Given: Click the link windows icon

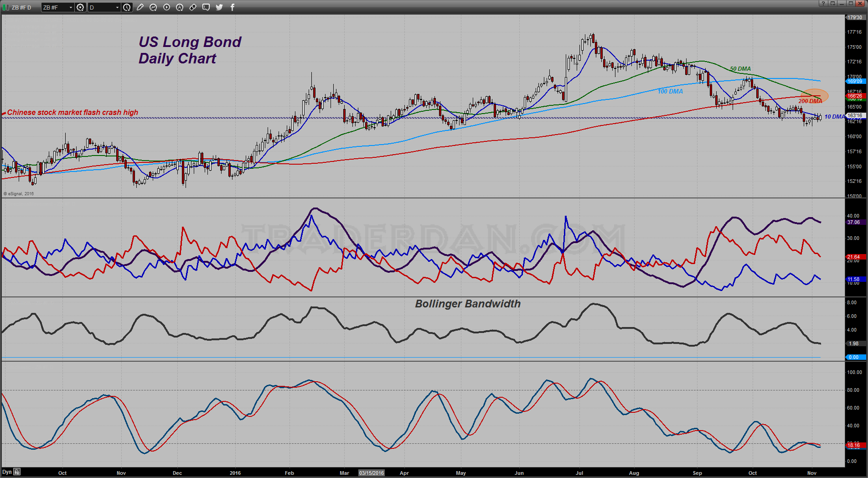Looking at the screenshot, I should coord(193,7).
